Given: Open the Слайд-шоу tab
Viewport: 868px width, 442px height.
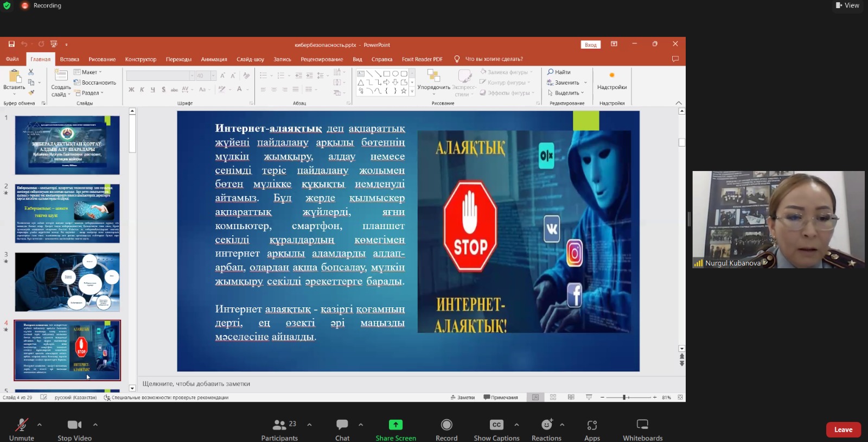Looking at the screenshot, I should click(250, 59).
